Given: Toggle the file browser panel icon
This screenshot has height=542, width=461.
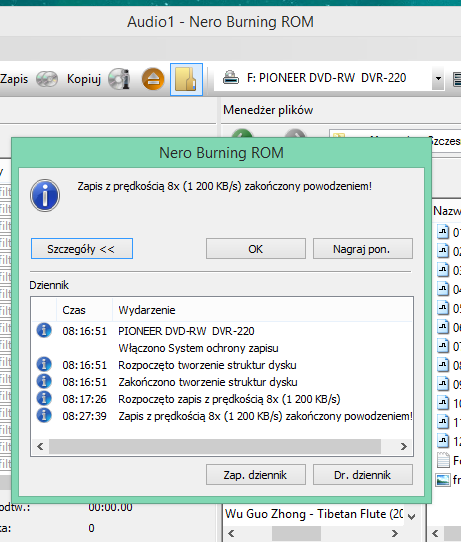Looking at the screenshot, I should 186,79.
